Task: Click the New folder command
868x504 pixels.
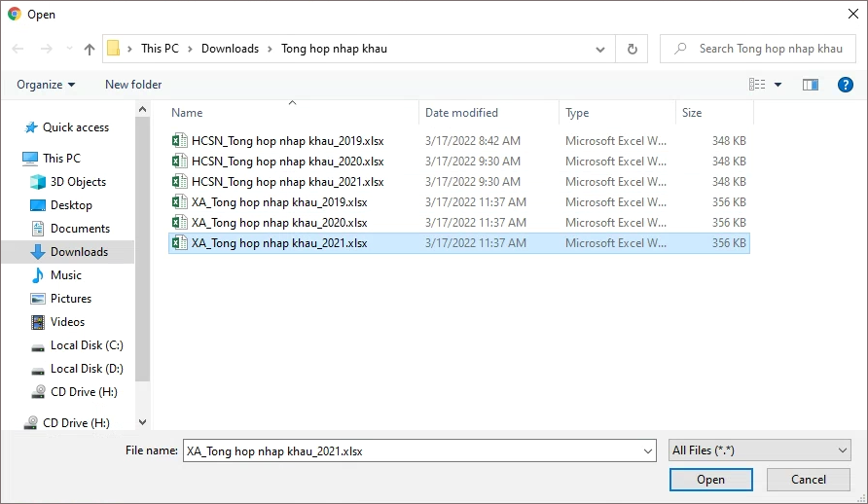Action: coord(133,85)
